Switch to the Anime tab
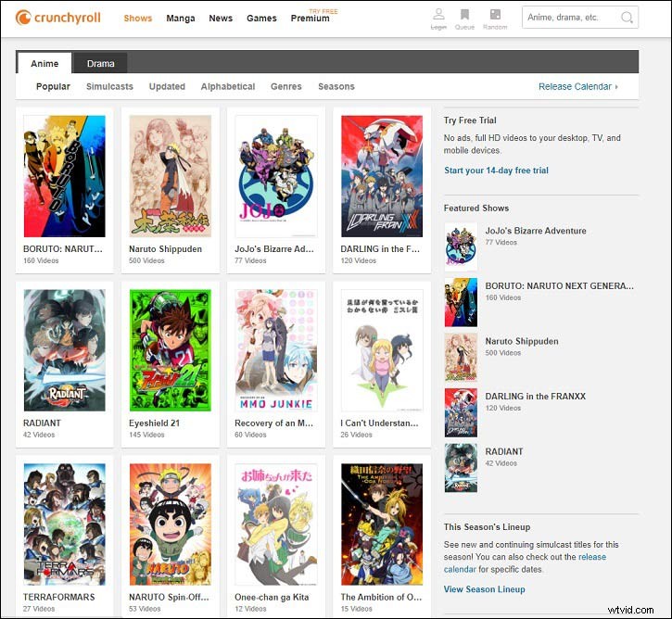This screenshot has width=672, height=619. 44,63
